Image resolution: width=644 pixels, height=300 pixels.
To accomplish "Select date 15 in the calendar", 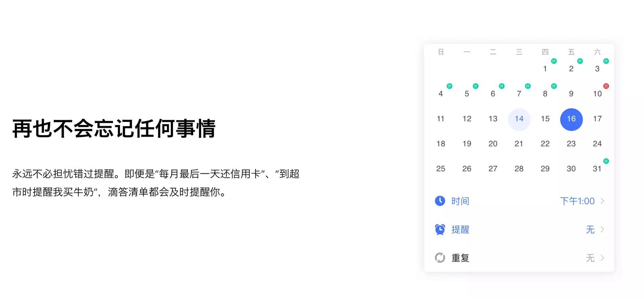I will (x=545, y=119).
